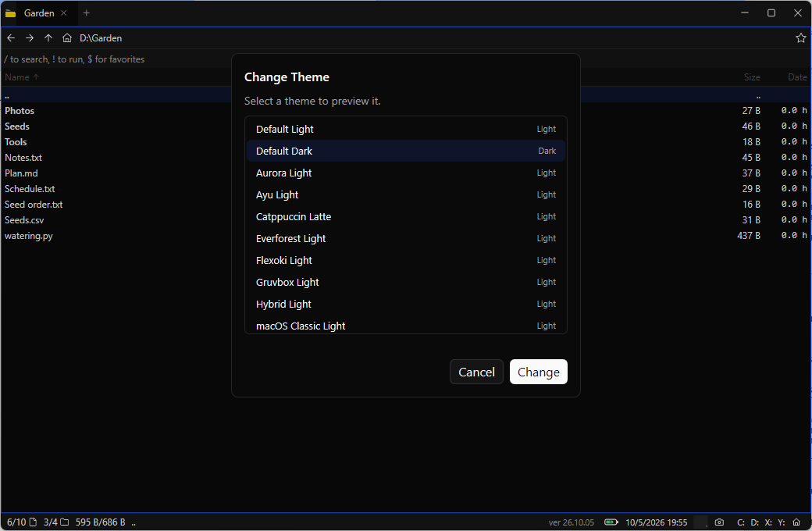The image size is (812, 531).
Task: Confirm with the Change button
Action: (x=539, y=372)
